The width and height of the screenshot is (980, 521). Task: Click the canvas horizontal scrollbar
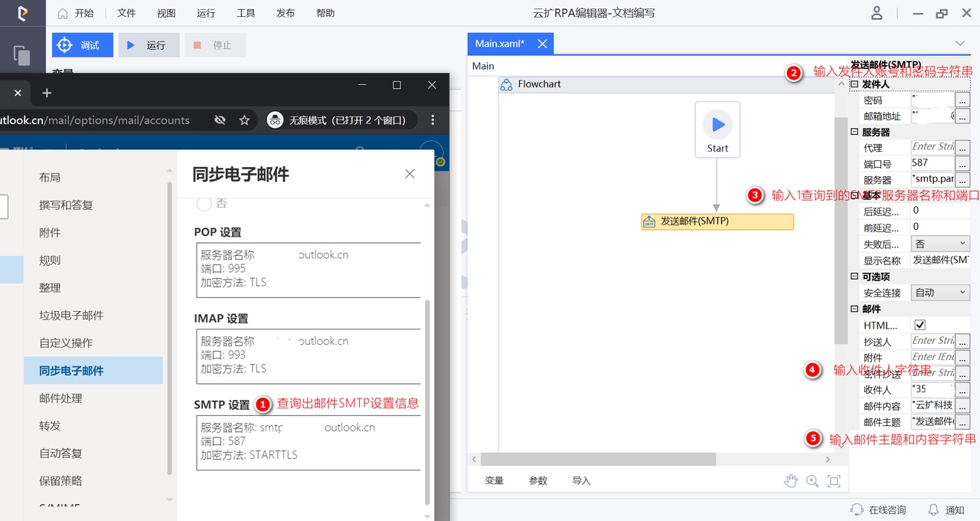tap(598, 459)
